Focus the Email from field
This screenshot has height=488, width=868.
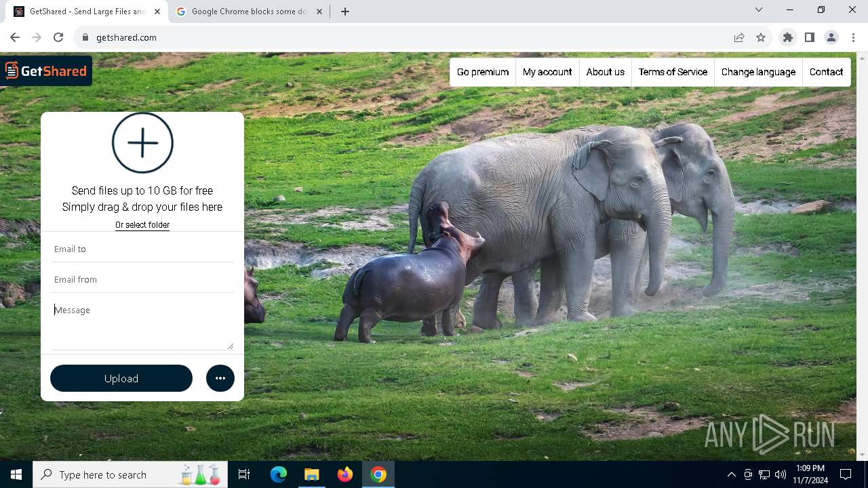coord(142,279)
